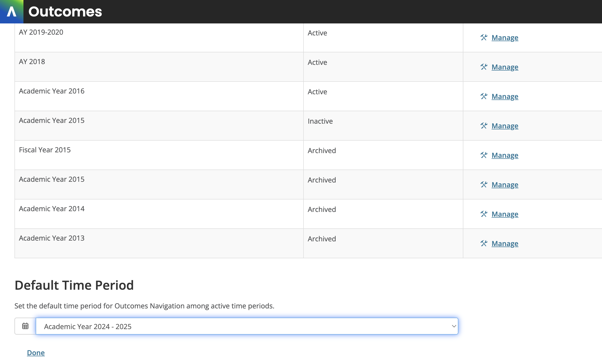Open the Default Time Period dropdown
Screen dimensions: 602x364
(247, 326)
